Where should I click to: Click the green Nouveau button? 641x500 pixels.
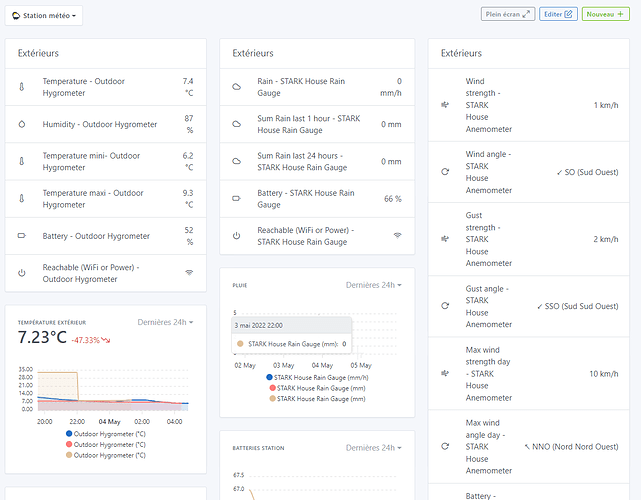[x=608, y=14]
